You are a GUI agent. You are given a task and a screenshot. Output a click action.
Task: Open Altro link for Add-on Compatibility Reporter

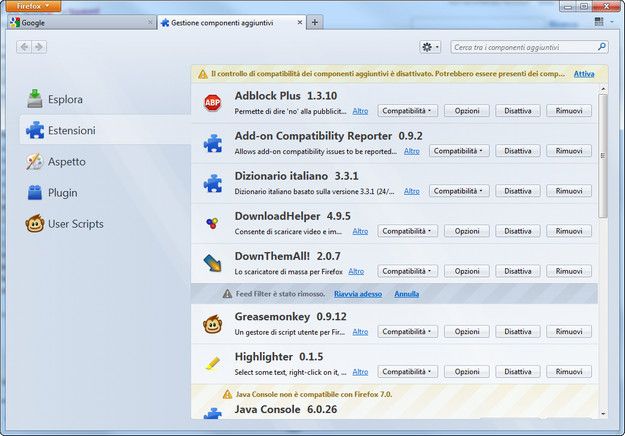click(412, 151)
